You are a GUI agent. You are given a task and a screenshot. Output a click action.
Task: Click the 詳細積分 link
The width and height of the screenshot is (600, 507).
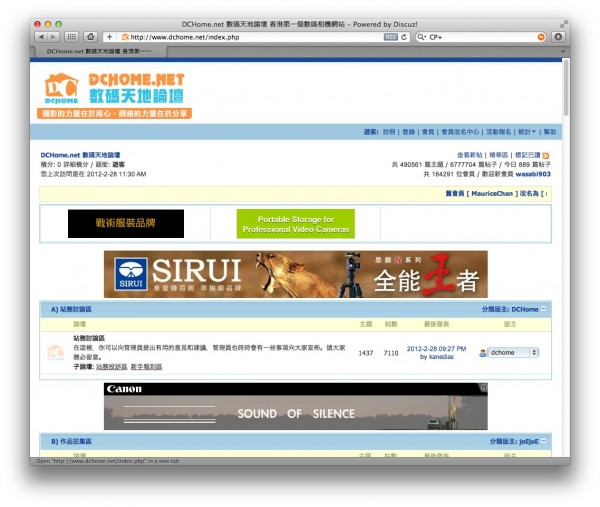point(75,165)
